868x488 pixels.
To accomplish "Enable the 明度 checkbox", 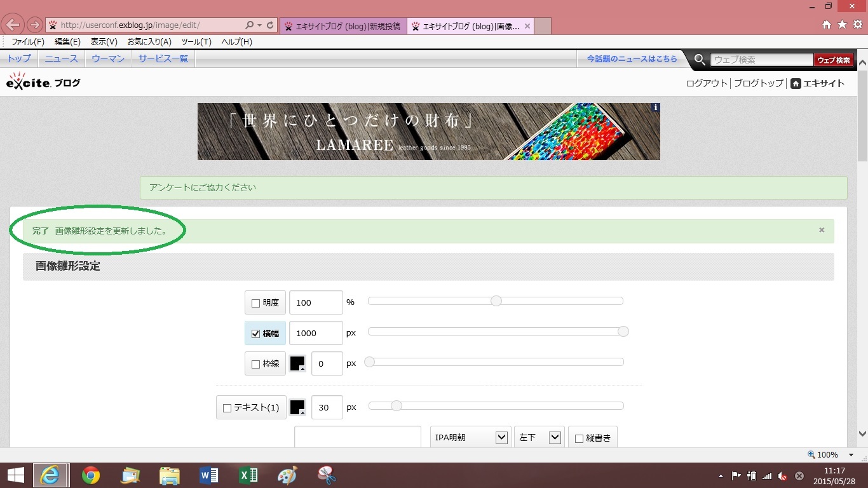I will click(255, 303).
